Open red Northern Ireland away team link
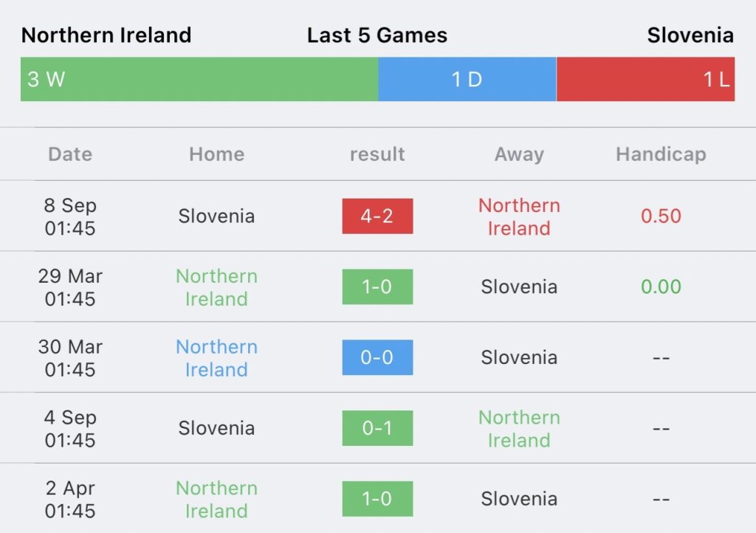The image size is (756, 533). coord(519,217)
